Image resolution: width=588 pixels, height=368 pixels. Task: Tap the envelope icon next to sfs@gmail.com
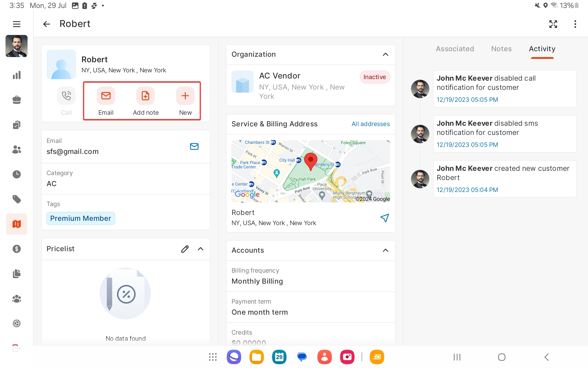(194, 146)
